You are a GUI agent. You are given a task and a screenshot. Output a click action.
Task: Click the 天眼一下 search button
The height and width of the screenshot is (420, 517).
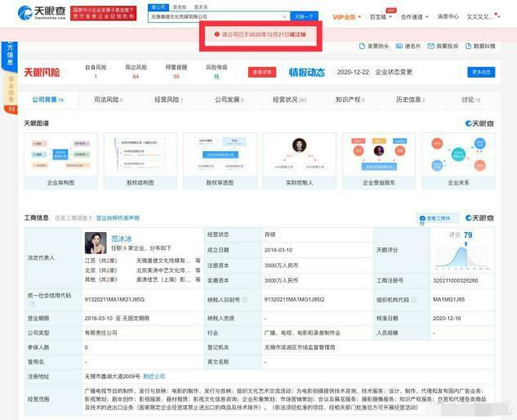(304, 16)
